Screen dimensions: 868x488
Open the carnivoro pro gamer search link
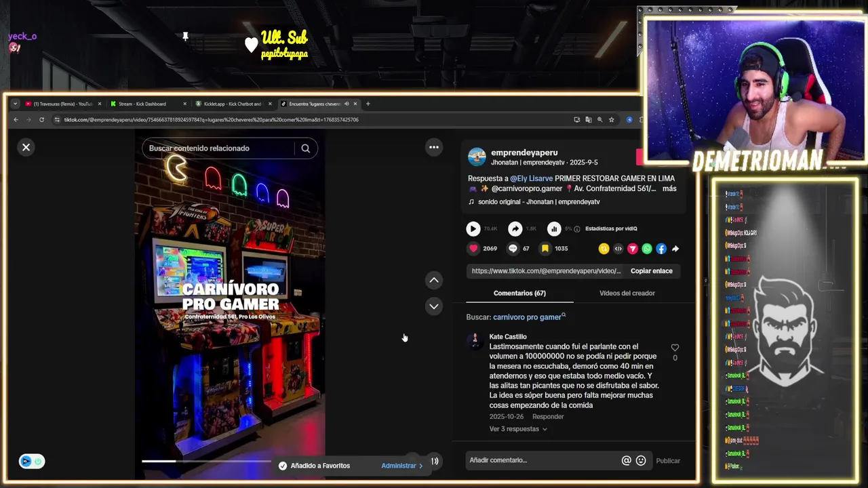pyautogui.click(x=529, y=317)
